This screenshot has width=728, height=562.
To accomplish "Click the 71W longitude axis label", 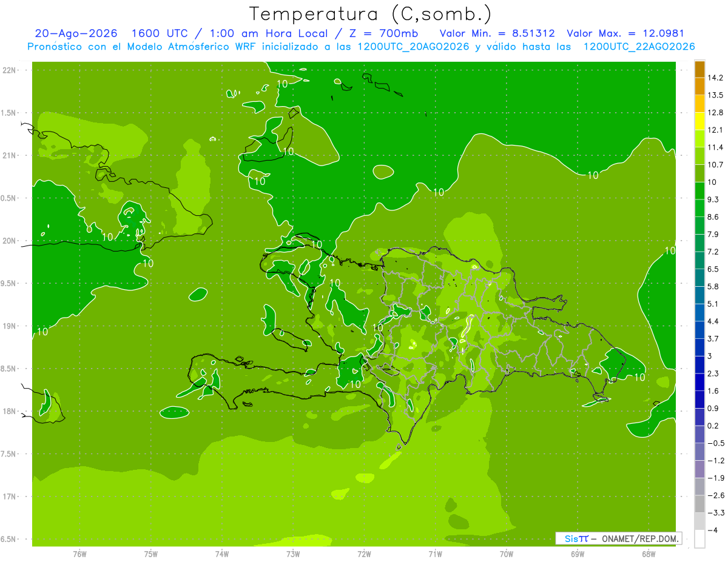I will (435, 554).
